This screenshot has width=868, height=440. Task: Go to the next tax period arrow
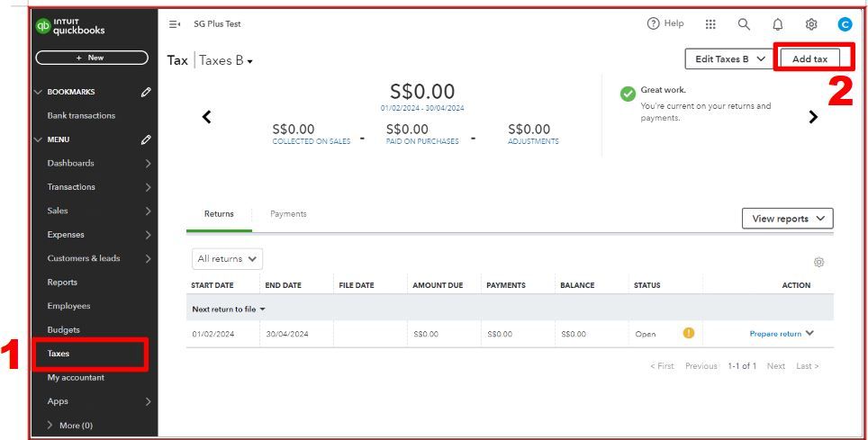pyautogui.click(x=813, y=117)
